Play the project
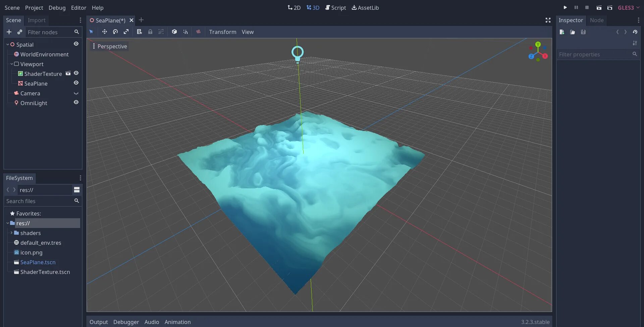Image resolution: width=644 pixels, height=327 pixels. 565,7
